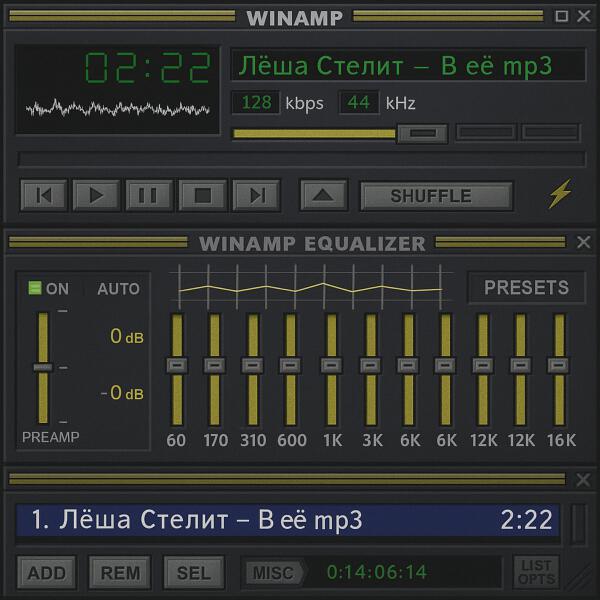Open the playlist SEL menu

click(194, 573)
